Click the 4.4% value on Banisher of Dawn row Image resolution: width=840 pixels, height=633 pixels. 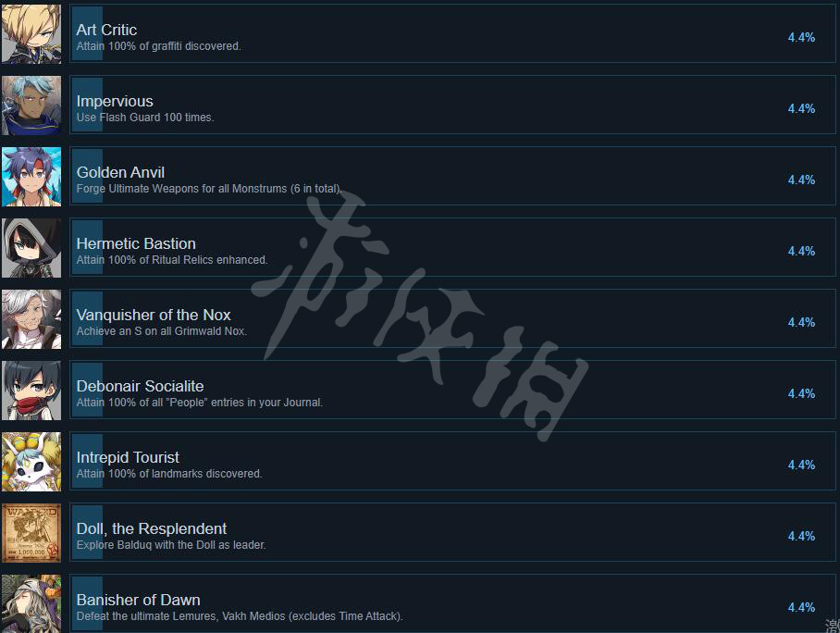pos(801,608)
